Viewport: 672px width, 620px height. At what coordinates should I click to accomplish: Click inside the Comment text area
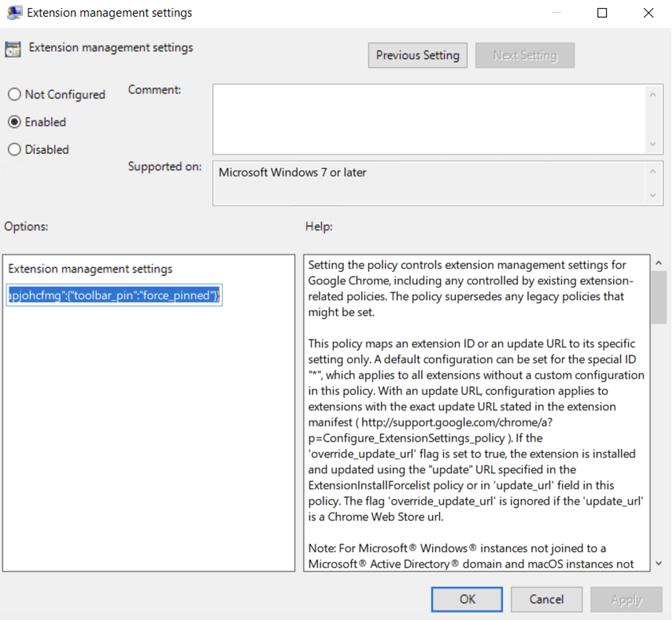click(x=429, y=119)
